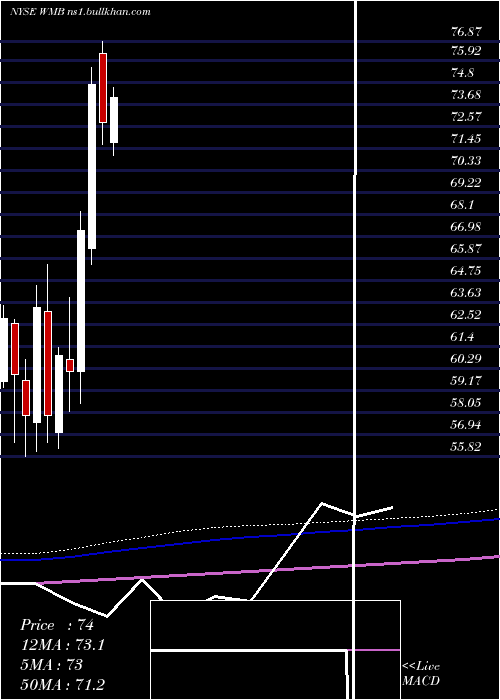Viewport: 500px width, 700px height.
Task: Click the '<<Live MACD' label
Action: [x=421, y=673]
